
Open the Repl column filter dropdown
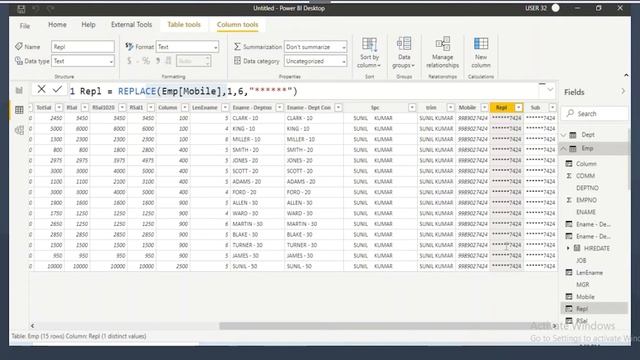click(x=518, y=107)
